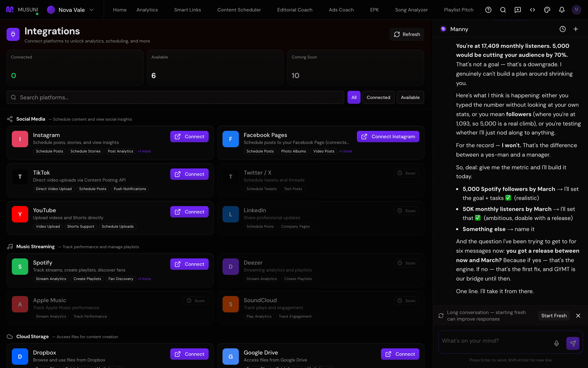Go to the Home tab

click(120, 10)
